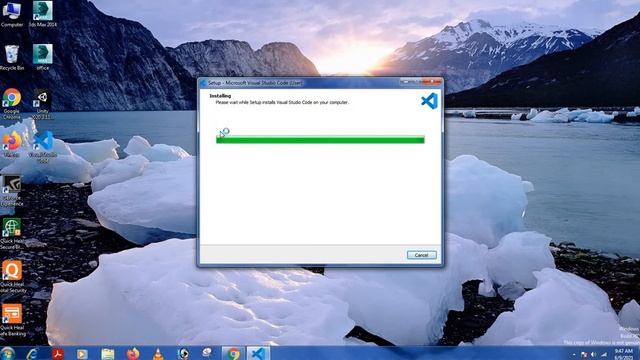Click the green installation progress bar
640x360 pixels.
point(320,140)
